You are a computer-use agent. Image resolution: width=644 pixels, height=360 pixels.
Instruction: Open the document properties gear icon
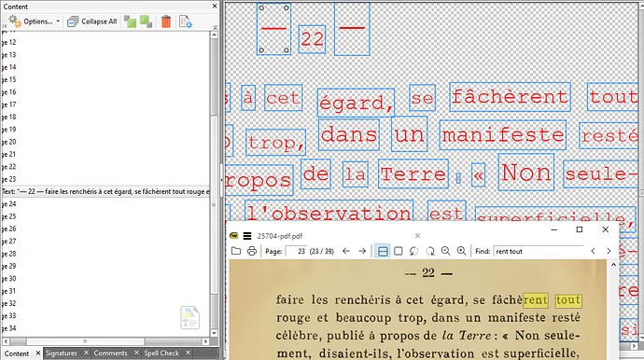coord(186,21)
